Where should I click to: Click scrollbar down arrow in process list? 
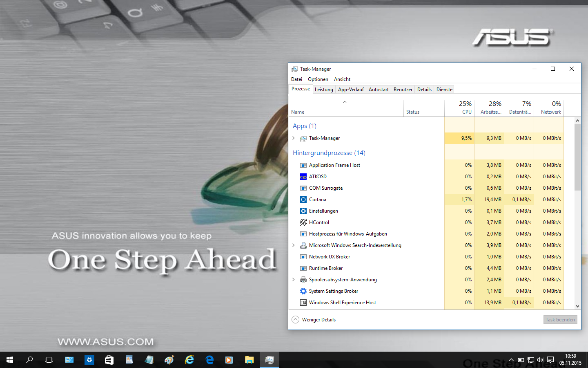pyautogui.click(x=577, y=306)
